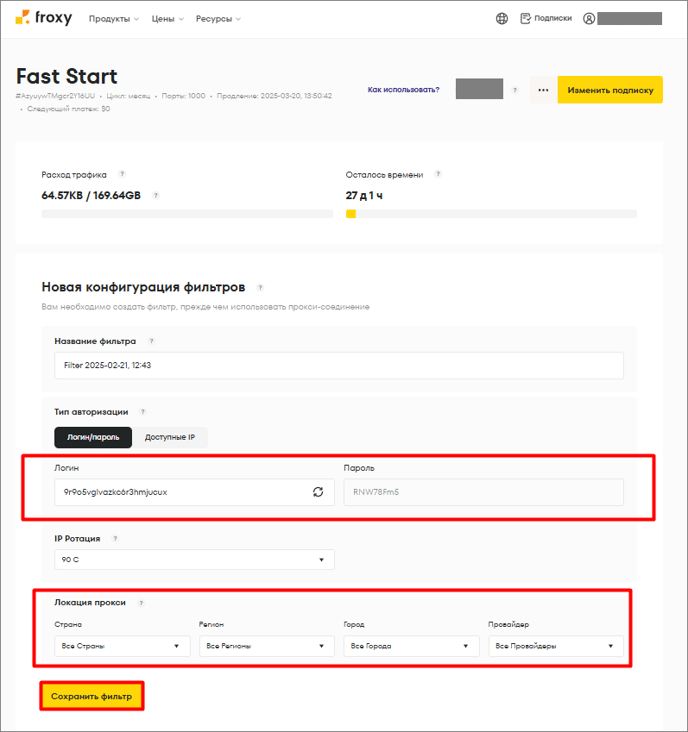Click remaining time 27 д 1 ч
This screenshot has width=688, height=732.
[364, 195]
